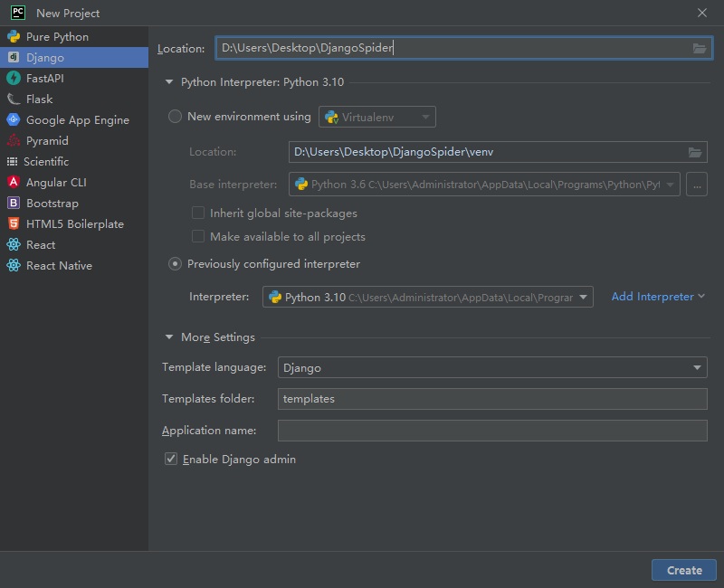Choose the FastAPI icon in sidebar
The image size is (724, 588).
point(14,79)
